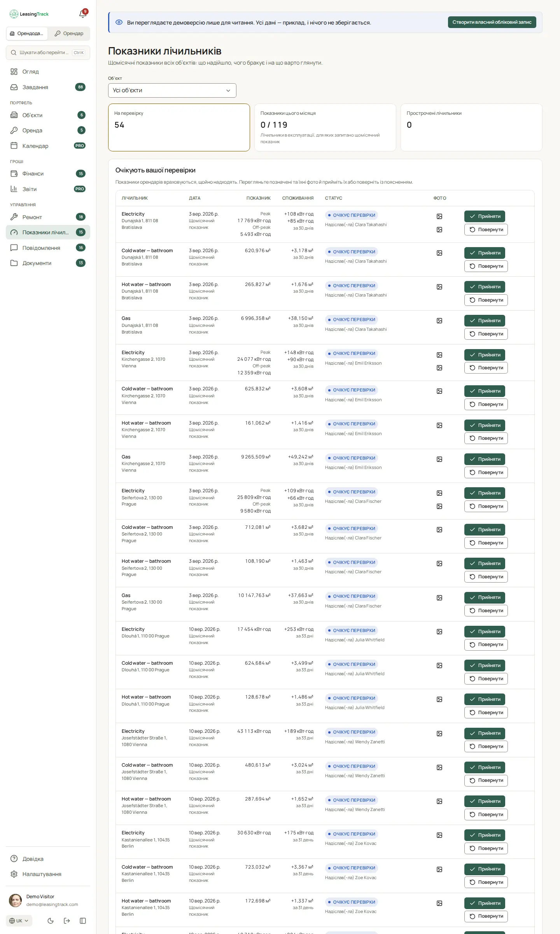Viewport: 560px width, 934px height.
Task: View photo for Electricity Kastanienallee reading
Action: [439, 835]
